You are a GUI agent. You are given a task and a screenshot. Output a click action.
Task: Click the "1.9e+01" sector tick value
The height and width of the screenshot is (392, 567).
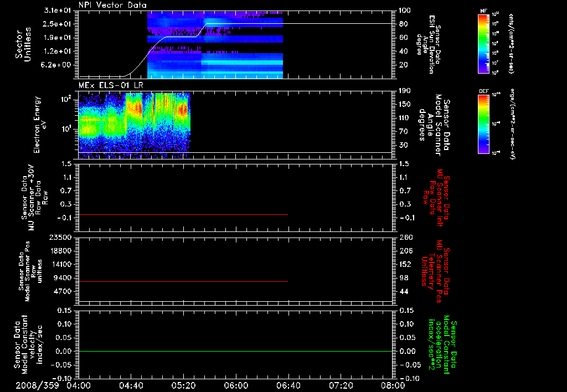pos(58,38)
